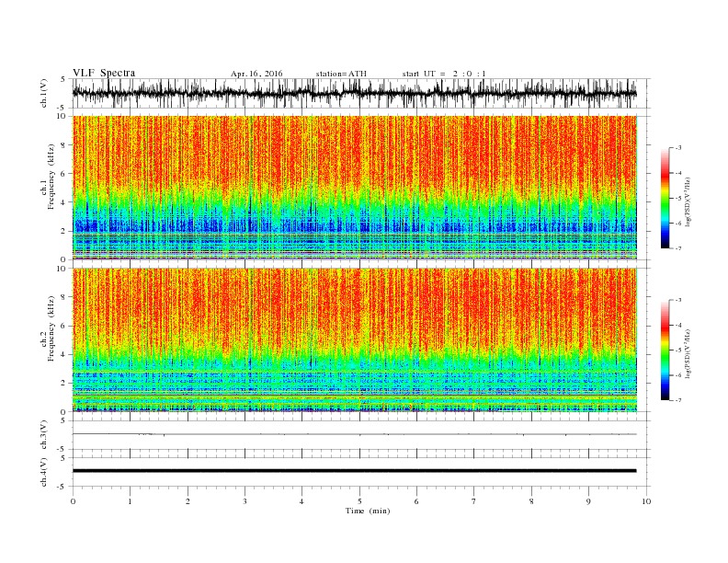This screenshot has height=563, width=728.
Task: Click the ch.1 voltage waveform trace
Action: tap(354, 93)
